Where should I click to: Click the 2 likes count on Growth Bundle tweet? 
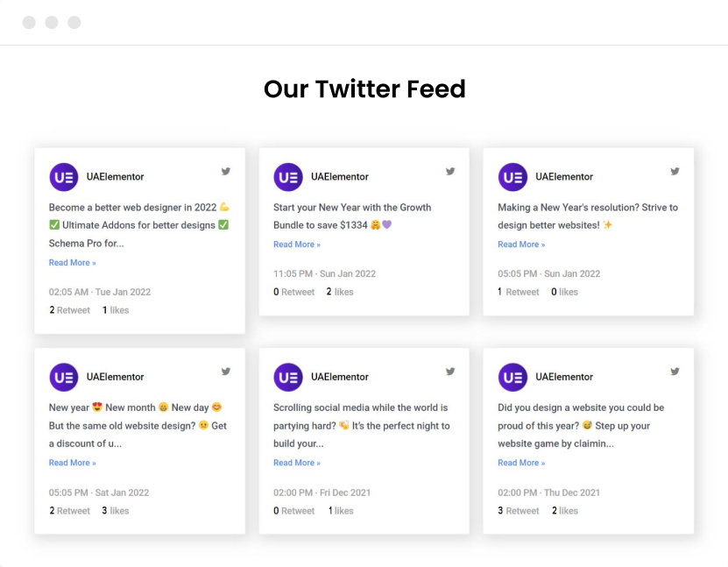click(340, 292)
